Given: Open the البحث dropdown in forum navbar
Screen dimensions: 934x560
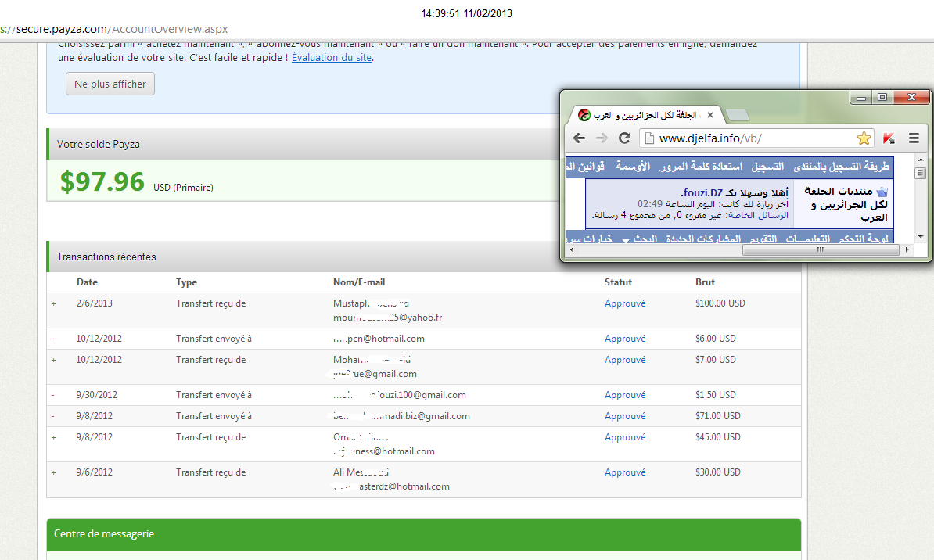Looking at the screenshot, I should [x=640, y=239].
